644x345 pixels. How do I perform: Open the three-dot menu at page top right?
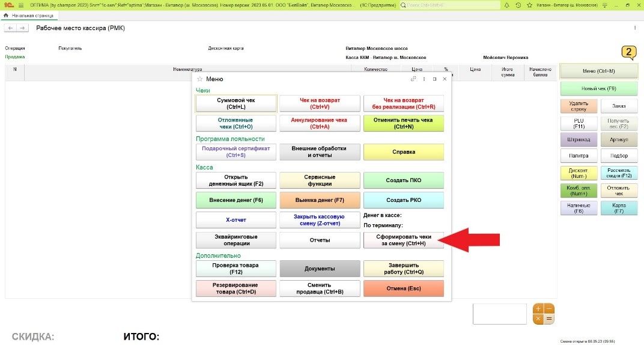[635, 28]
